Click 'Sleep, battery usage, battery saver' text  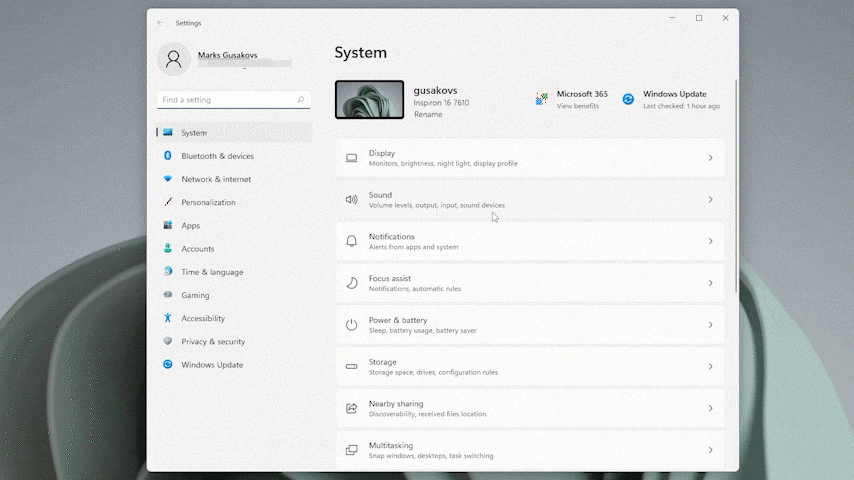423,331
